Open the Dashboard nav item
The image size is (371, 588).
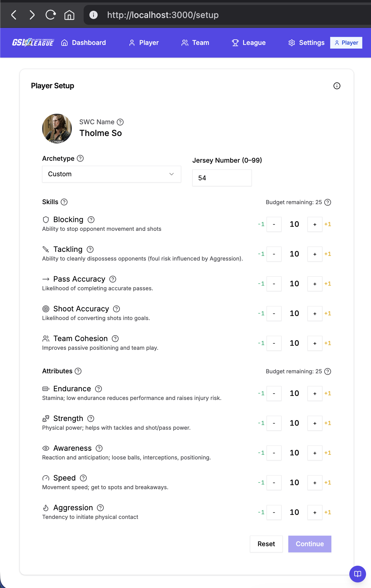(84, 43)
